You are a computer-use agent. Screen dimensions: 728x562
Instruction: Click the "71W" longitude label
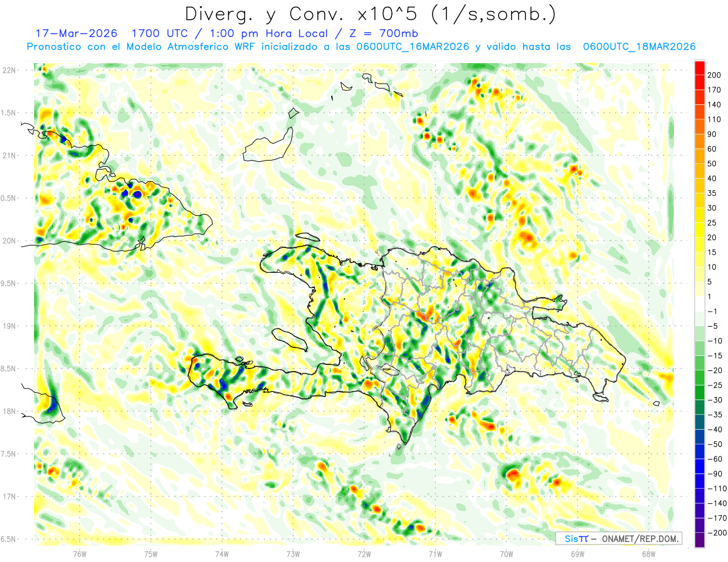[x=435, y=554]
